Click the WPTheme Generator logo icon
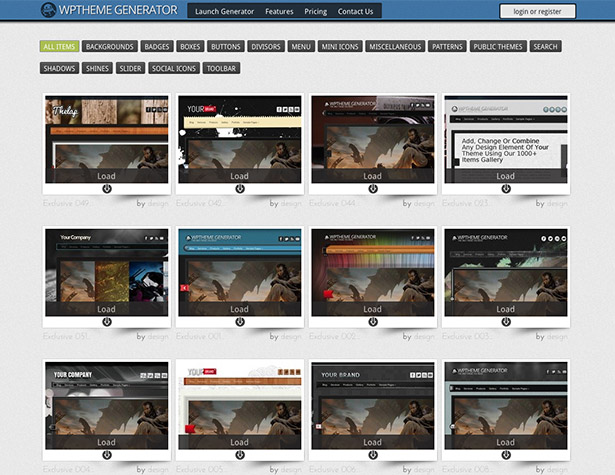Viewport: 615px width, 475px height. 48,10
